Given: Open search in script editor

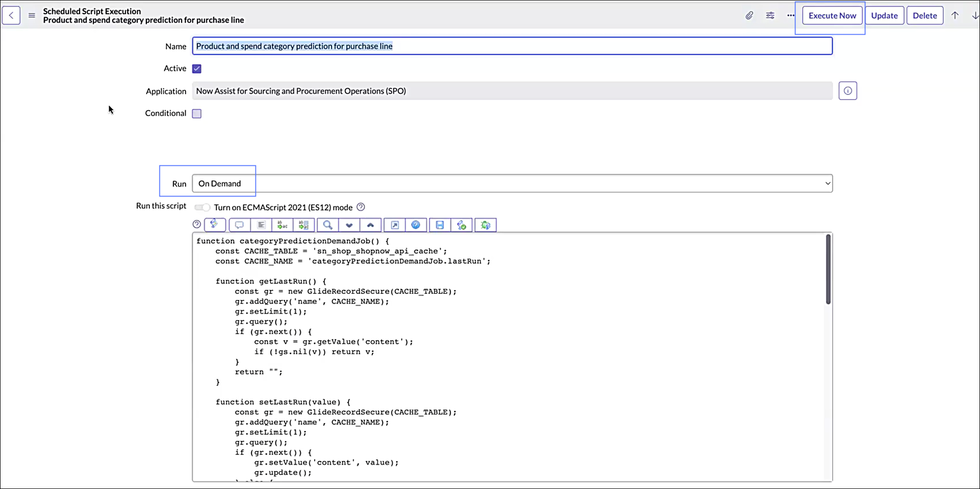Looking at the screenshot, I should (328, 225).
